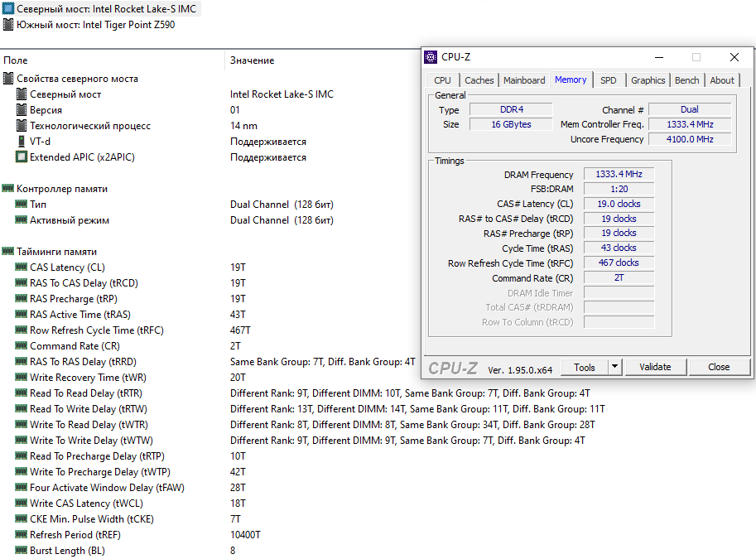
Task: Click the Read To Read Delay (tRTR) row
Action: pos(303,393)
